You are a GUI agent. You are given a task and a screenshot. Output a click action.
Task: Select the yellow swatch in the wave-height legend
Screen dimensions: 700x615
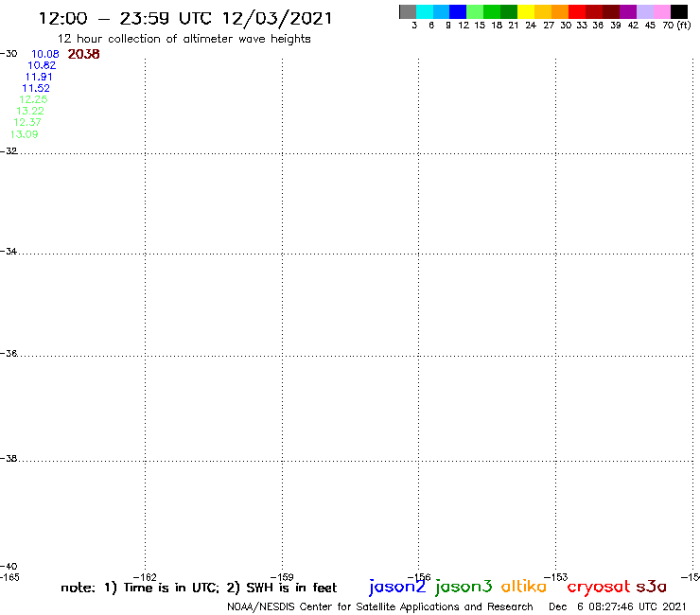tap(526, 11)
